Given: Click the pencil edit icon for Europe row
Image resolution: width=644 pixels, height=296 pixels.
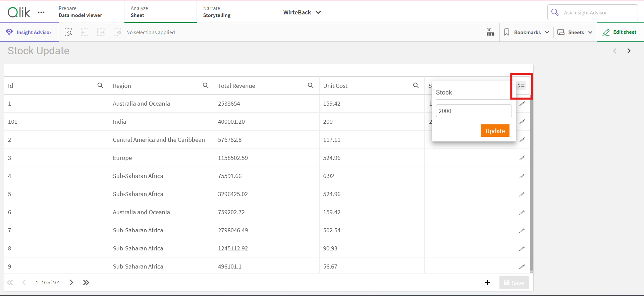Looking at the screenshot, I should (x=522, y=158).
